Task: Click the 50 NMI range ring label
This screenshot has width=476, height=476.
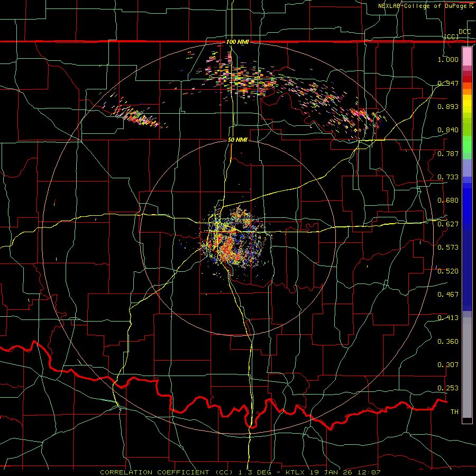Action: pos(237,140)
